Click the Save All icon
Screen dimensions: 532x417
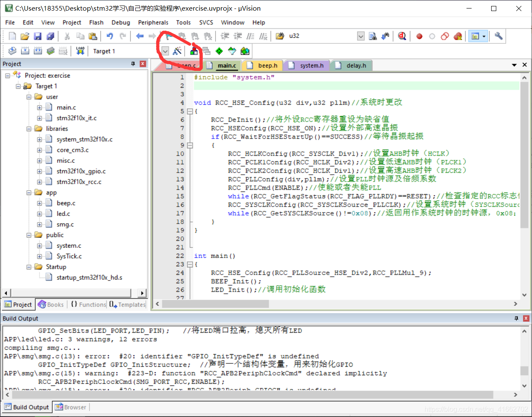click(51, 36)
